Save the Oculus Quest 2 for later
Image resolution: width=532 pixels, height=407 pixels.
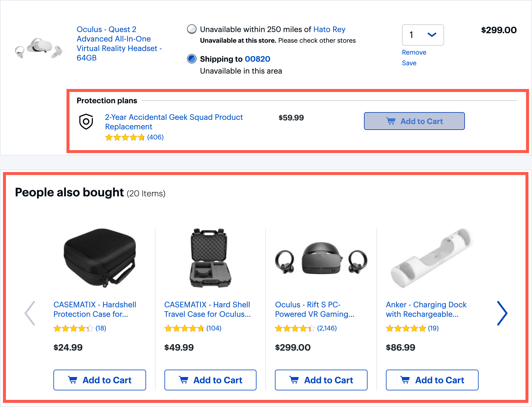coord(409,63)
